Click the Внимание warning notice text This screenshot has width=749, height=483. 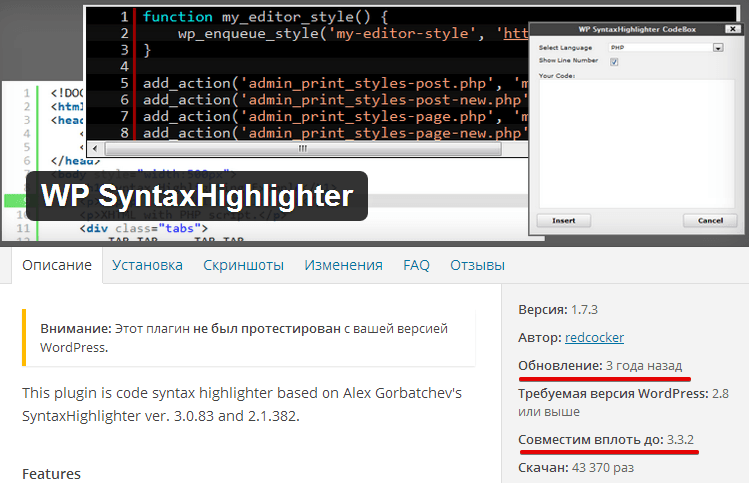point(244,338)
